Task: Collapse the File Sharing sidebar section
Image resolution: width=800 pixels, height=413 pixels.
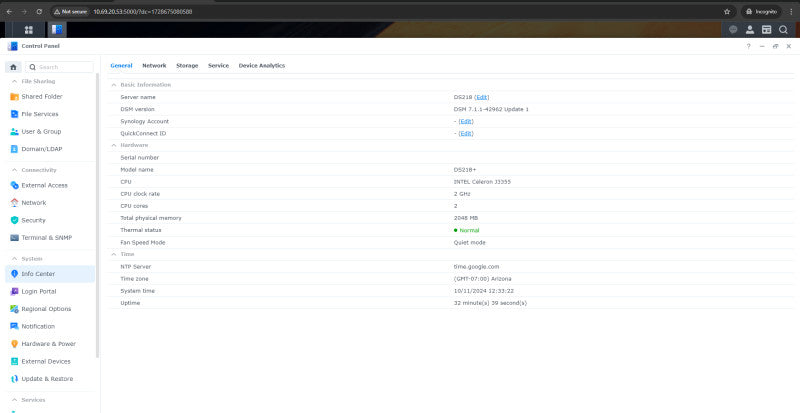Action: 14,81
